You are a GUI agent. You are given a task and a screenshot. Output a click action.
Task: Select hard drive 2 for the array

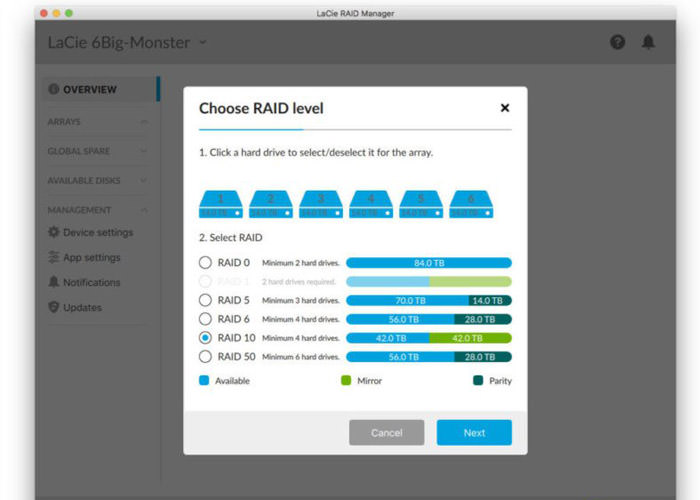click(271, 204)
